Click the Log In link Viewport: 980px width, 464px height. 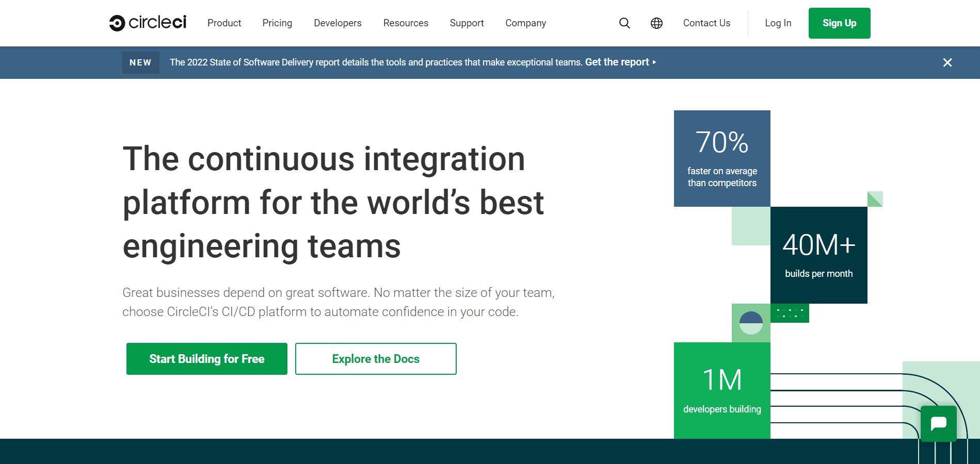(778, 23)
